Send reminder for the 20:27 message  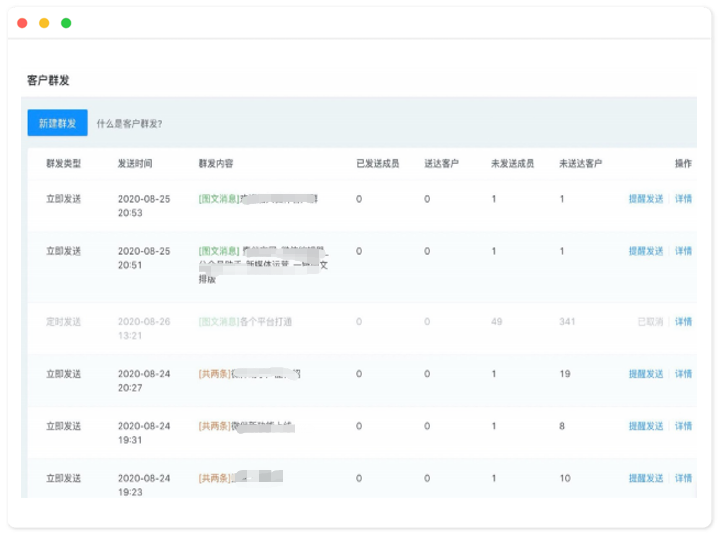[x=645, y=374]
